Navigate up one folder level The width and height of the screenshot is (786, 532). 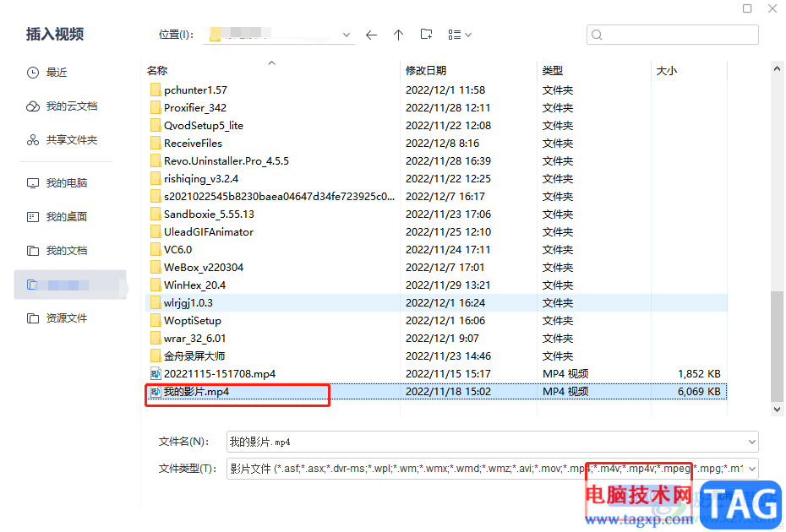[399, 35]
